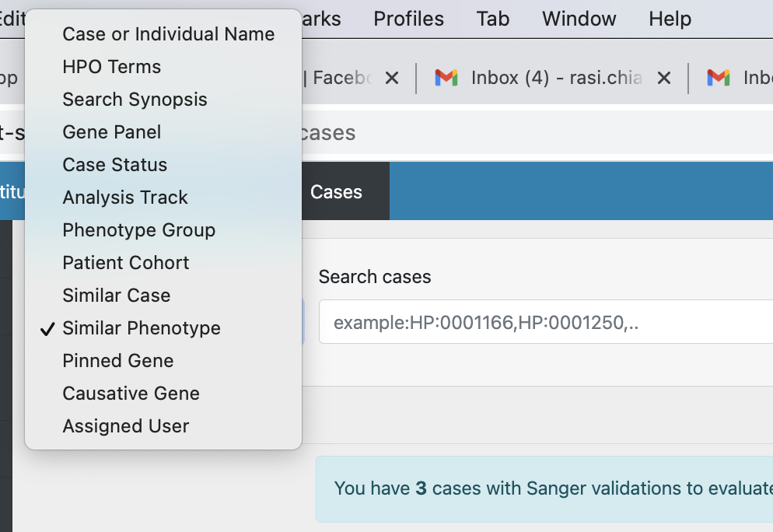The width and height of the screenshot is (773, 532).
Task: Choose Causative Gene in the dropdown
Action: 131,393
